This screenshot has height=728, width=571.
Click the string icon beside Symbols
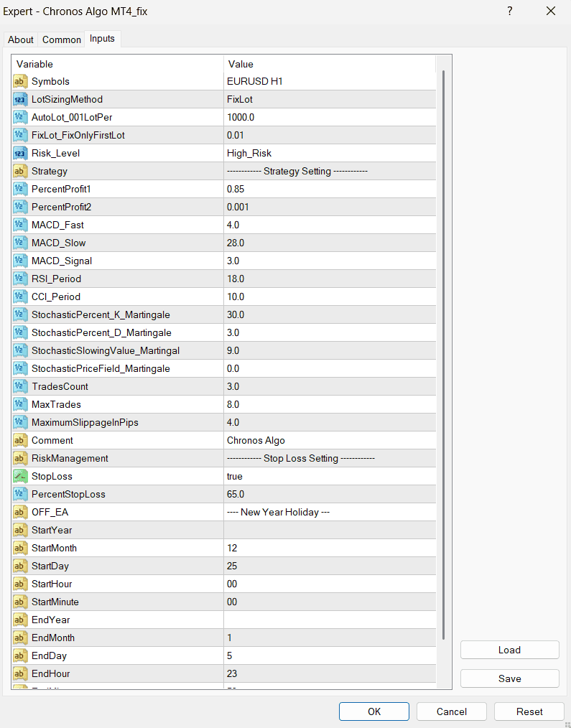(x=20, y=81)
